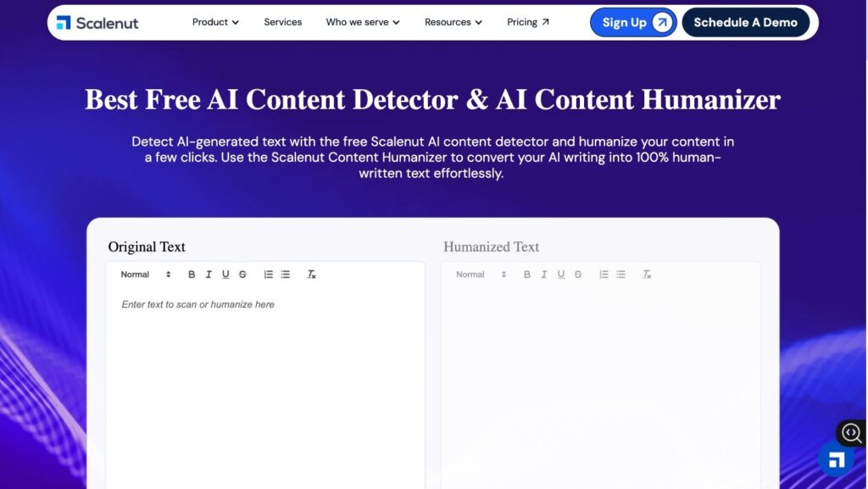Screen dimensions: 868x489
Task: Toggle bold in the Original Text toolbar
Action: click(192, 275)
